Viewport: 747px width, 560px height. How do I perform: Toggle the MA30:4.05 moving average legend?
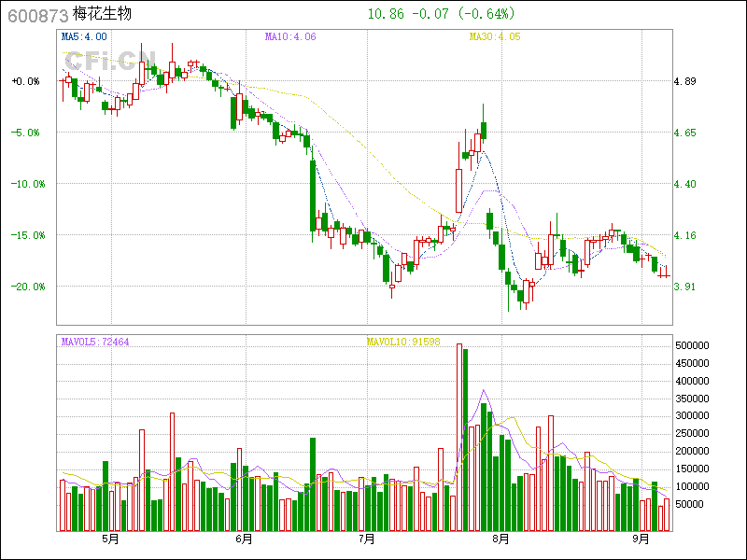[x=494, y=36]
